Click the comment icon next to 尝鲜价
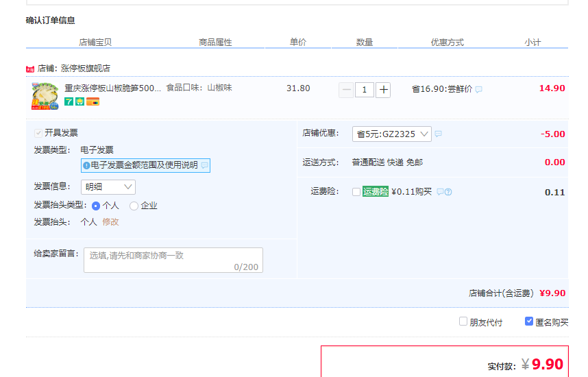Image resolution: width=588 pixels, height=377 pixels. coord(479,89)
